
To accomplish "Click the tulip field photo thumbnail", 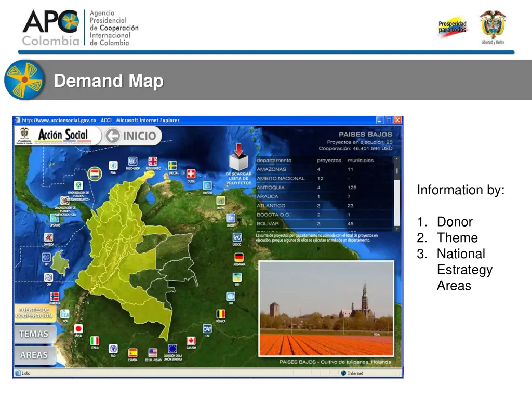I will (x=326, y=309).
